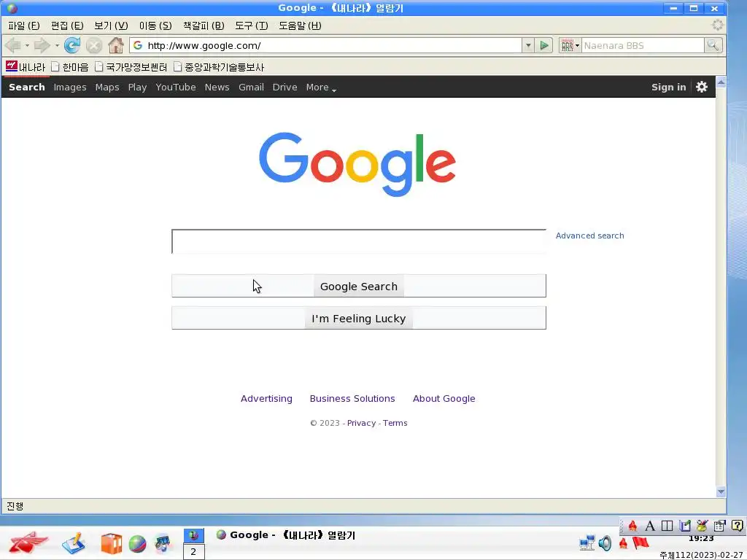Click the speaker volume tray icon
Image resolution: width=747 pixels, height=560 pixels.
[605, 542]
